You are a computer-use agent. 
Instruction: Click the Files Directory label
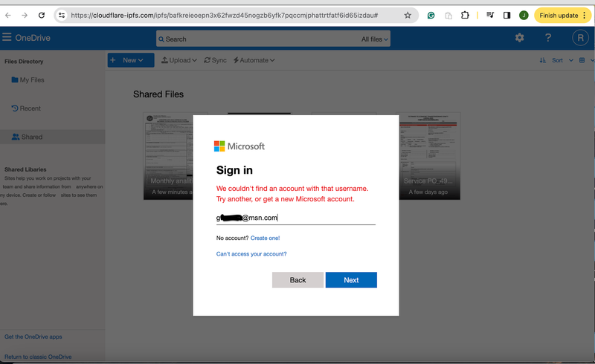pyautogui.click(x=24, y=61)
